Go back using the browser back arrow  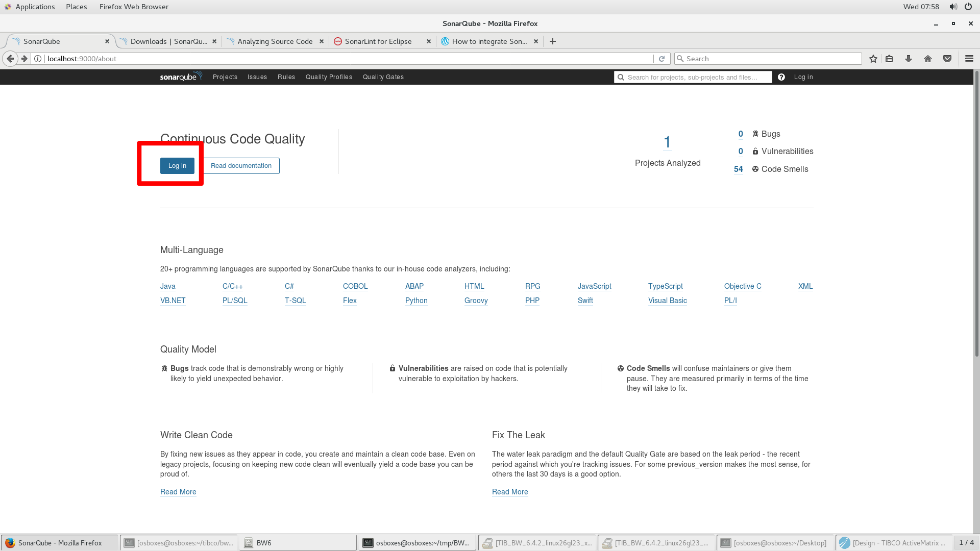pos(10,59)
